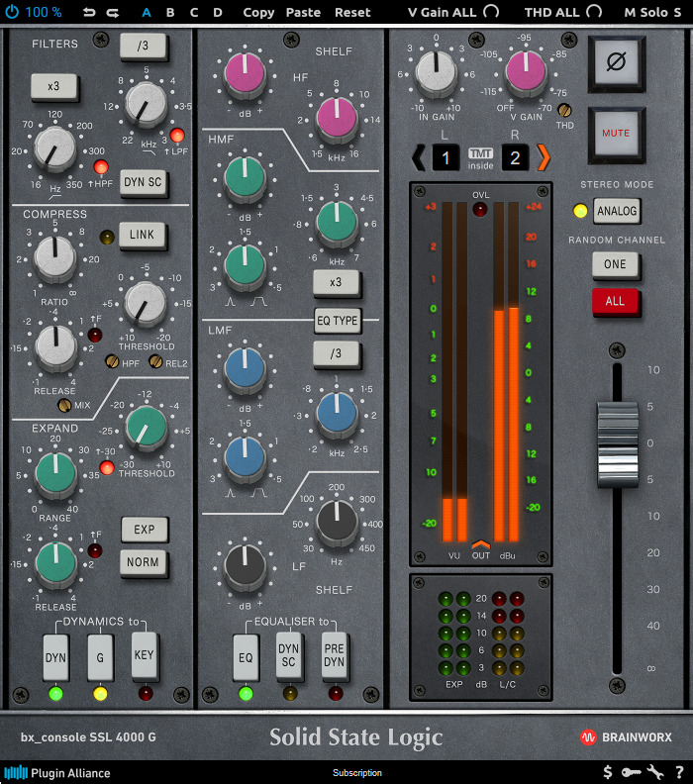Click the Plugin Alliance logo

[56, 773]
